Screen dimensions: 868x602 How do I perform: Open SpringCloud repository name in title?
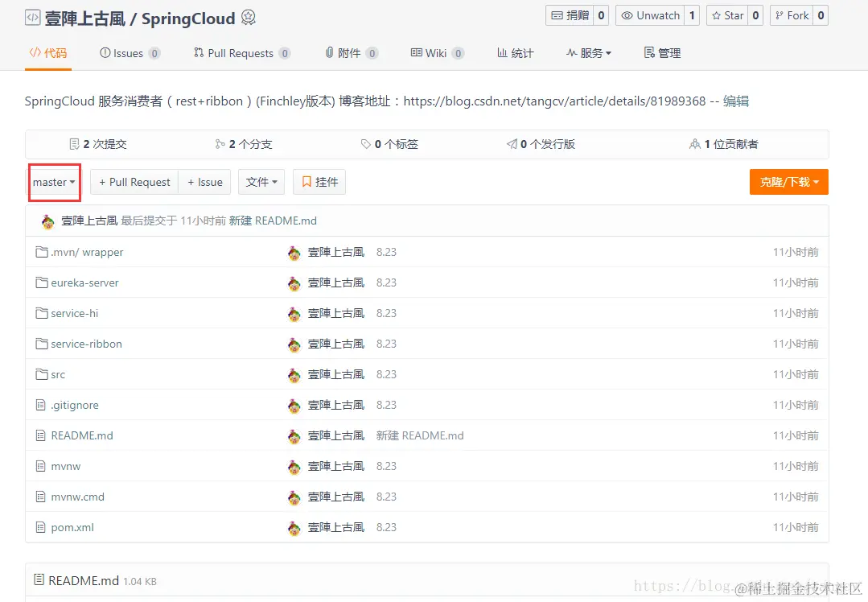188,19
